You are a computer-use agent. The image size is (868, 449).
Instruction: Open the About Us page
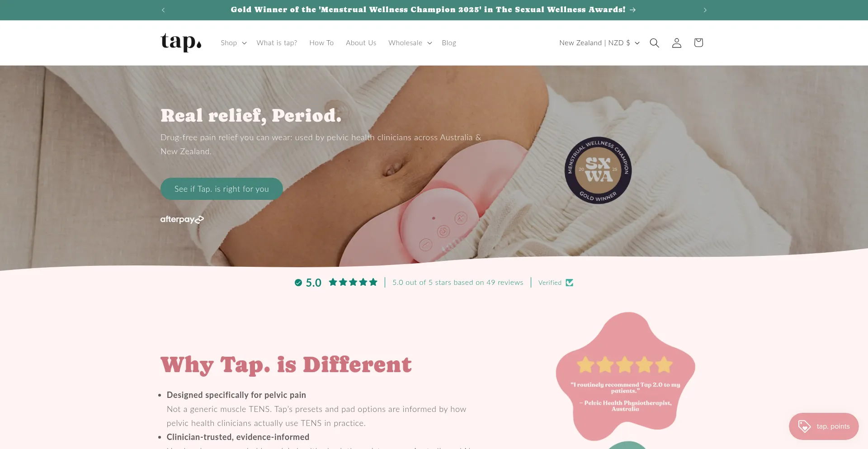click(361, 43)
